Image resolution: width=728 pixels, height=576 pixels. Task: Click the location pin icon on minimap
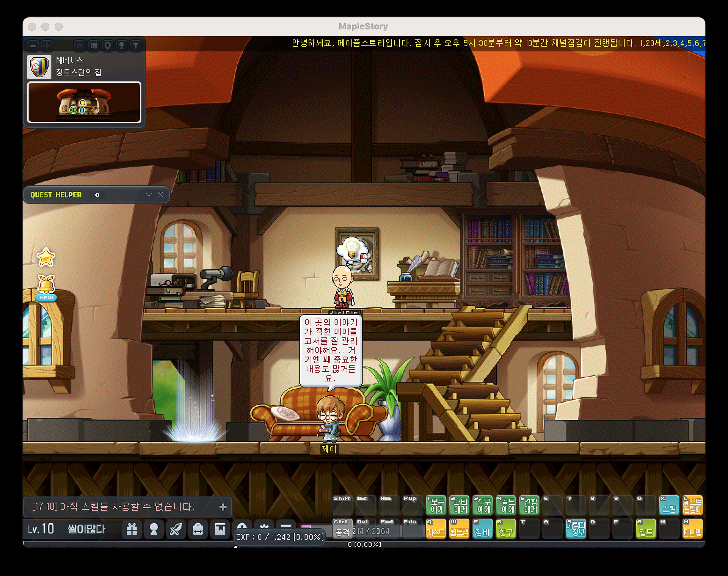(x=108, y=46)
